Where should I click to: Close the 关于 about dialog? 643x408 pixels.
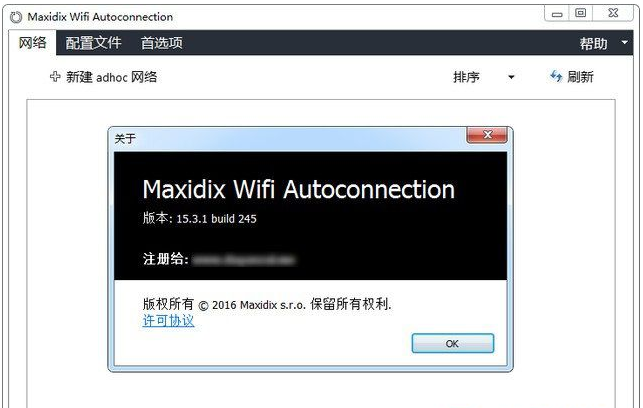pyautogui.click(x=487, y=135)
